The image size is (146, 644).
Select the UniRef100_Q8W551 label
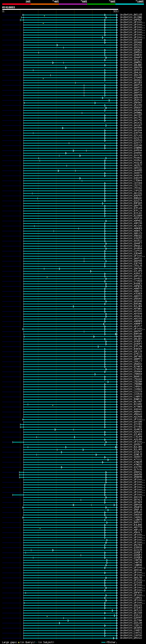pos(131,63)
